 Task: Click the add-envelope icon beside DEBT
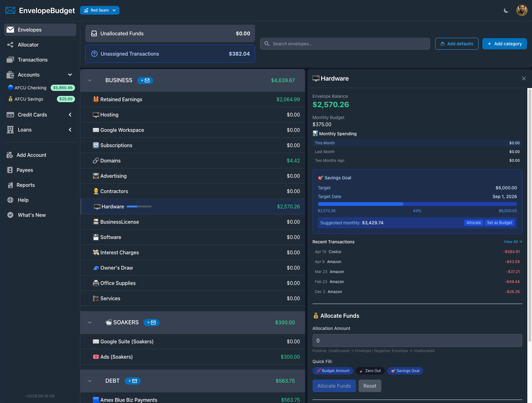[x=133, y=381]
